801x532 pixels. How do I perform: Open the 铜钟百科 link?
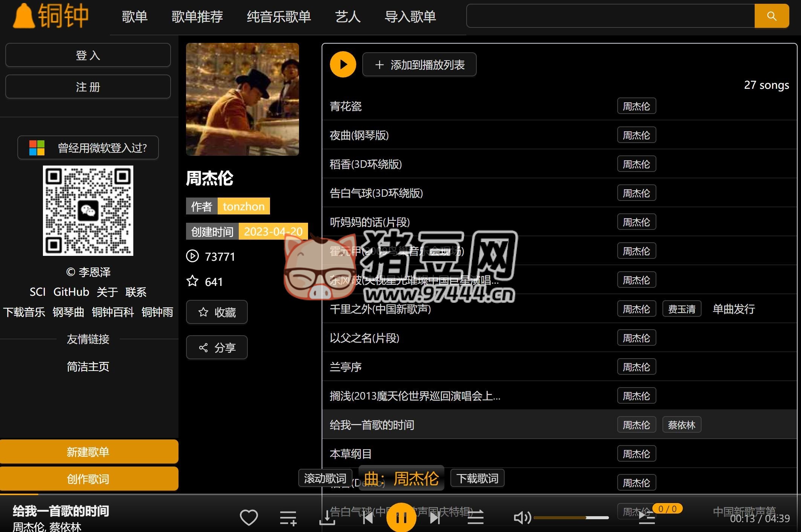(x=113, y=312)
